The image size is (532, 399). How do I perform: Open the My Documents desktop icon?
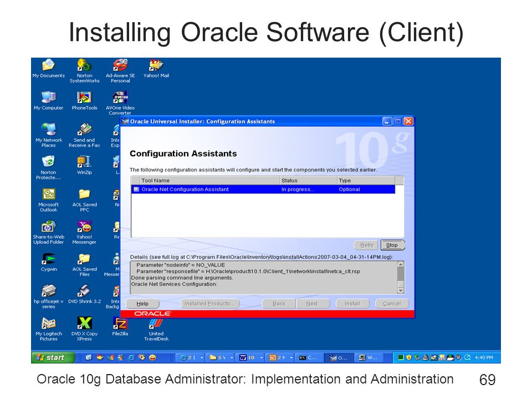49,68
